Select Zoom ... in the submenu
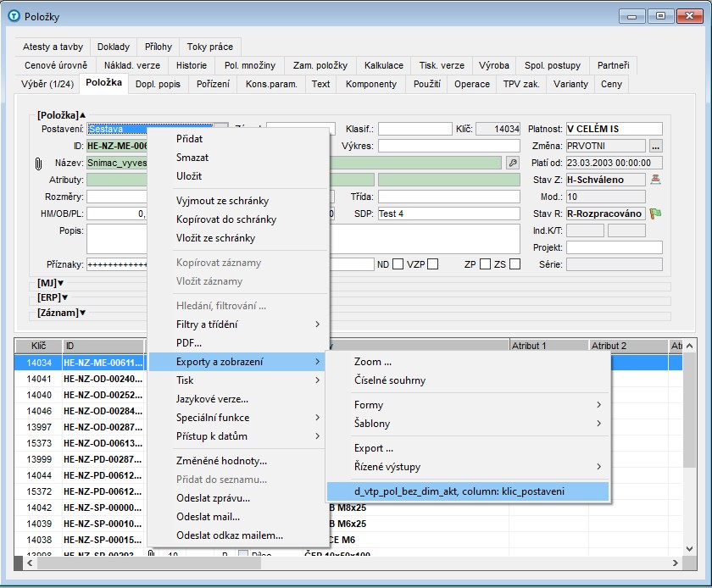 pos(468,362)
